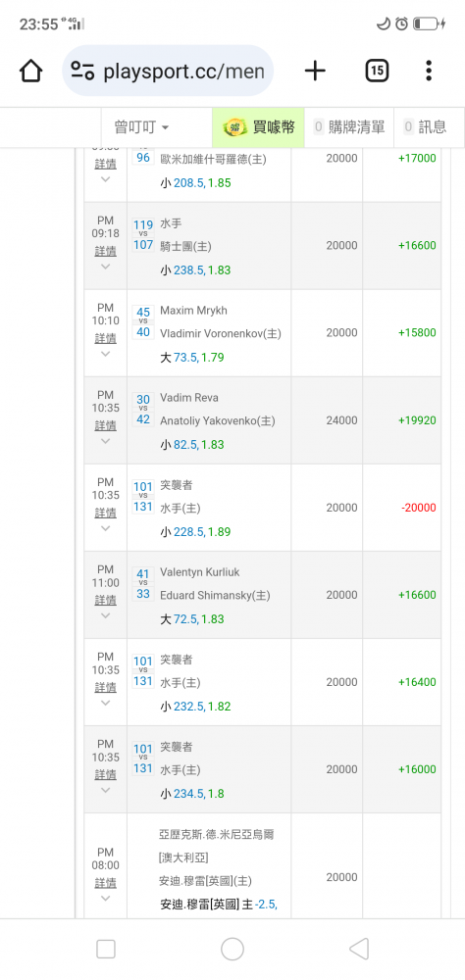Click the 119 vs 107 score box
Viewport: 465px width, 980px height.
143,234
